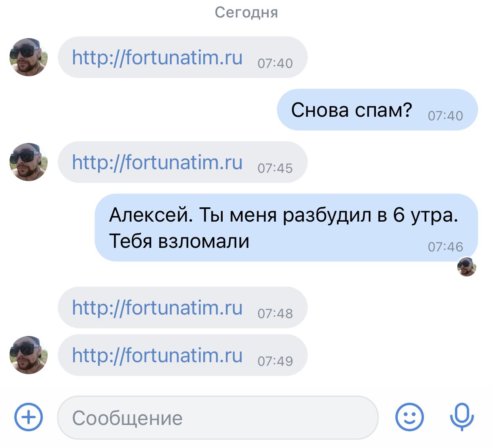Screen dimensions: 493x448
Task: Open sender avatar beside the 07:40 link
Action: tap(29, 57)
